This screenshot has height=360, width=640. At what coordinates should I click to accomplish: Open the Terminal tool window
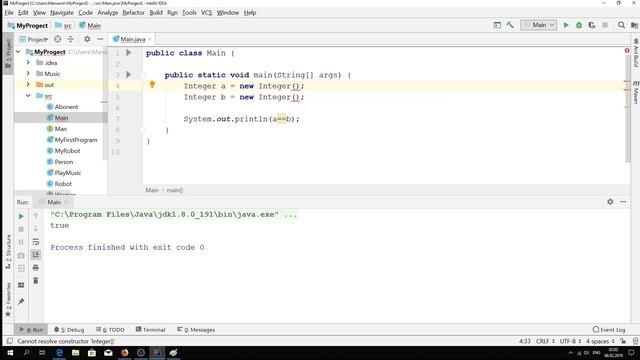tap(151, 329)
